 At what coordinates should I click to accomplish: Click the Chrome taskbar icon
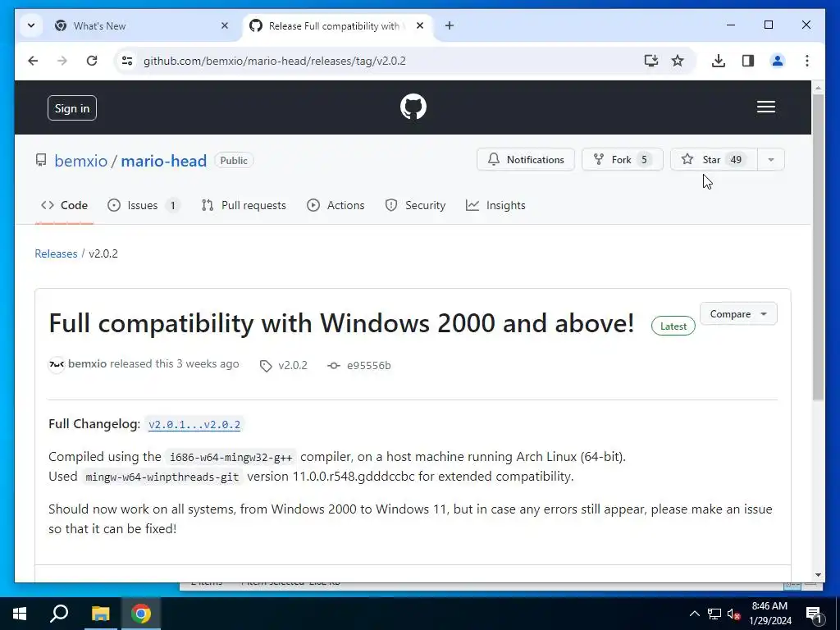click(x=141, y=614)
